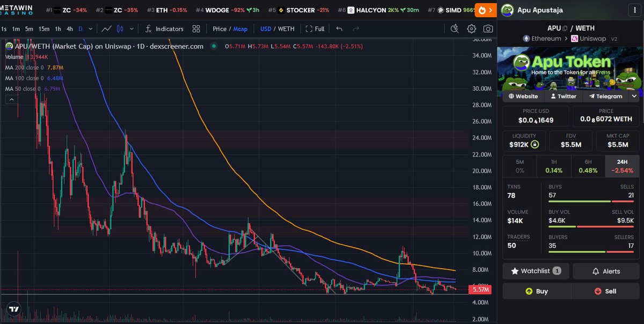Click the liquidity lock icon

pos(535,145)
